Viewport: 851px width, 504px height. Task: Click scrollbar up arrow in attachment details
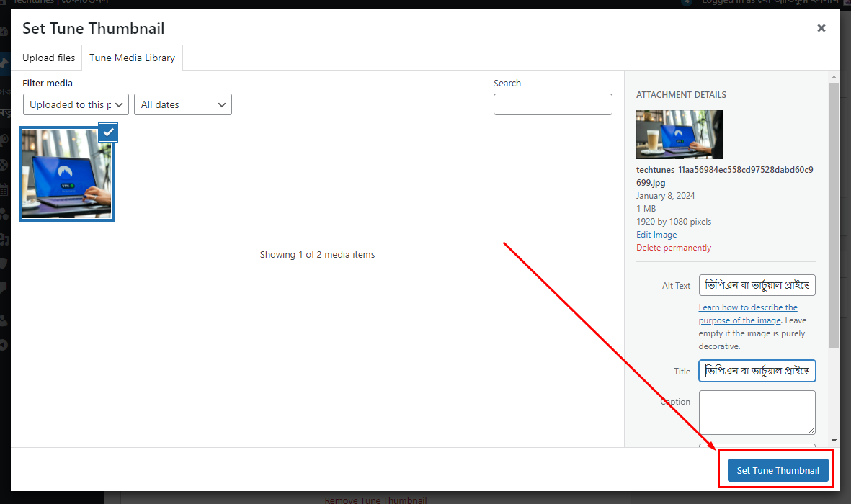click(834, 78)
